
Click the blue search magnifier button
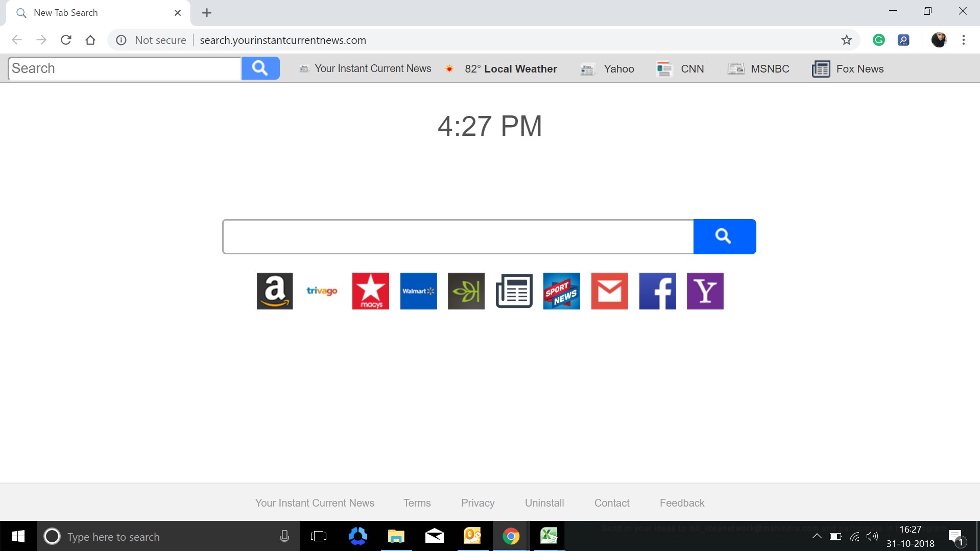pyautogui.click(x=724, y=236)
